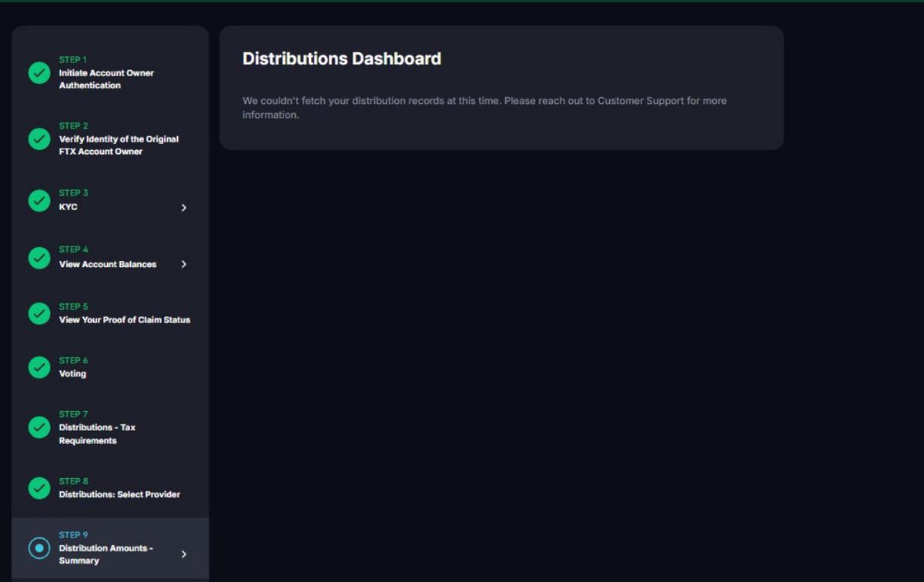
Task: Open Distributions - Tax Requirements step
Action: click(x=97, y=434)
